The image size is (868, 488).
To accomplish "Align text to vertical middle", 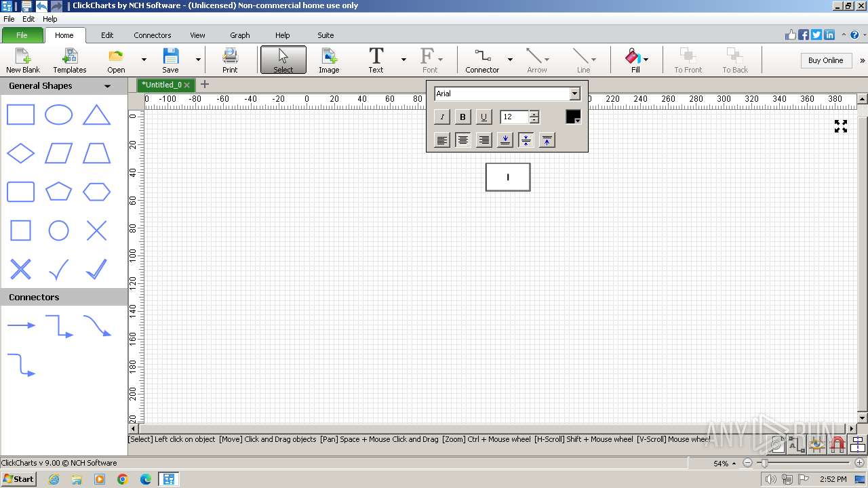I will pyautogui.click(x=526, y=140).
